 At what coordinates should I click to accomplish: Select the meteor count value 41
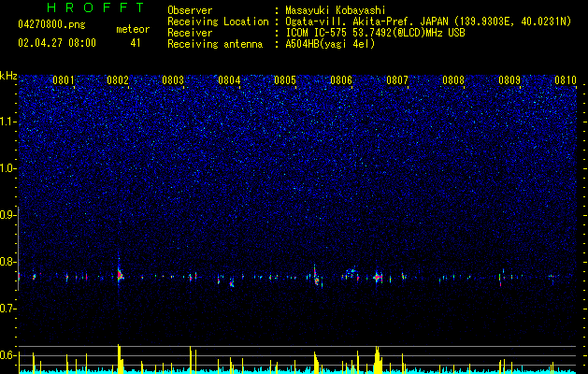click(x=136, y=43)
